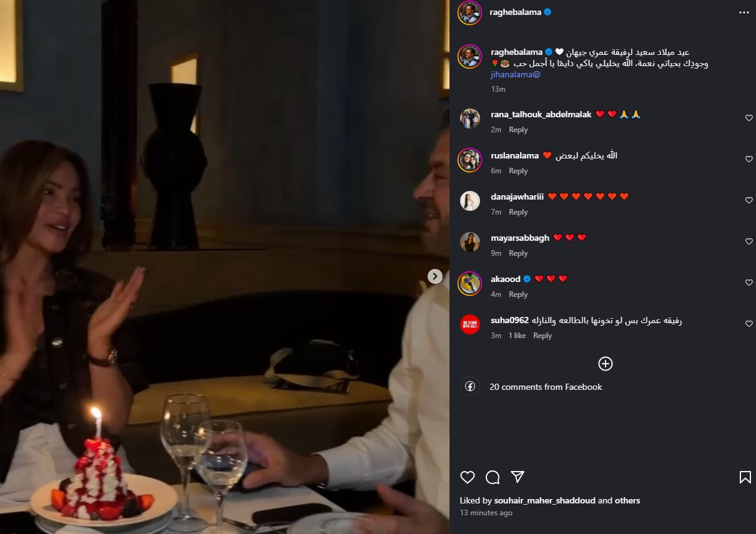Like the post with the heart icon
This screenshot has width=756, height=534.
[468, 477]
